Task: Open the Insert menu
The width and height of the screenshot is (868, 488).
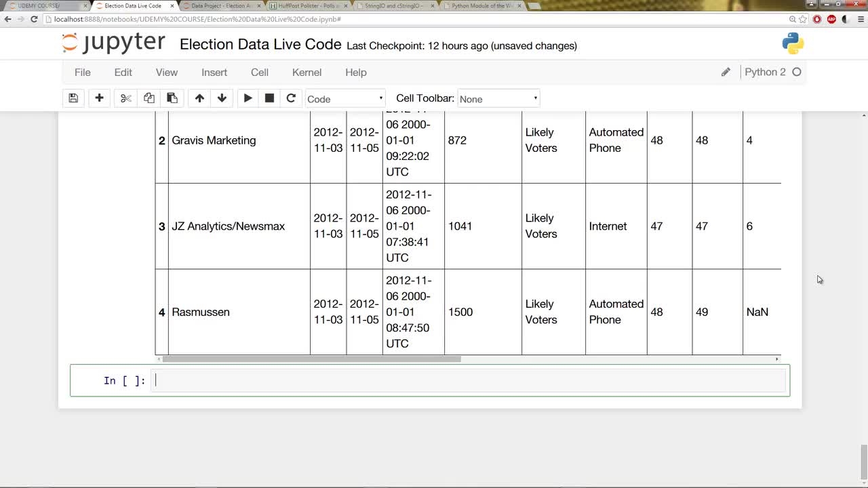Action: [x=214, y=73]
